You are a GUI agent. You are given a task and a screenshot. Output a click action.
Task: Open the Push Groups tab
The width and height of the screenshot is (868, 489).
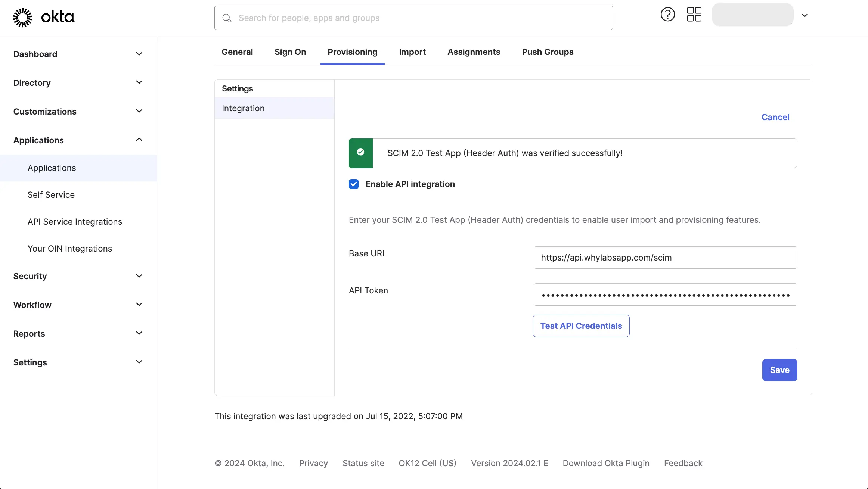tap(547, 52)
